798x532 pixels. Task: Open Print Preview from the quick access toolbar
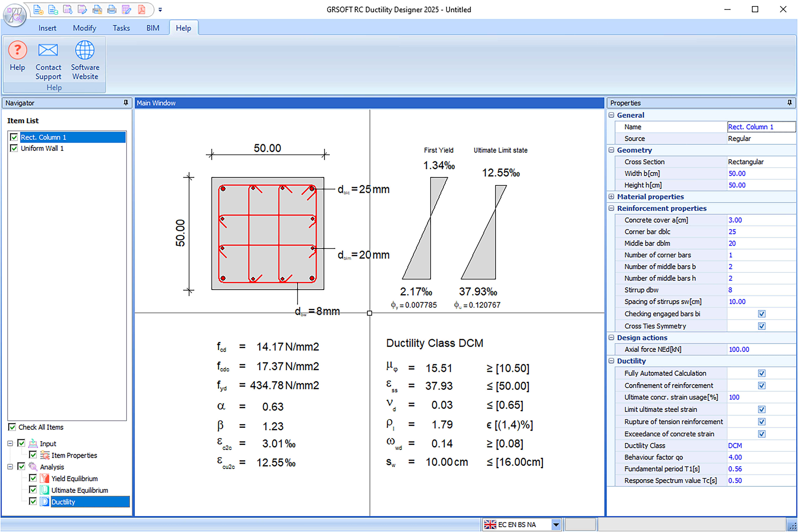(x=97, y=10)
